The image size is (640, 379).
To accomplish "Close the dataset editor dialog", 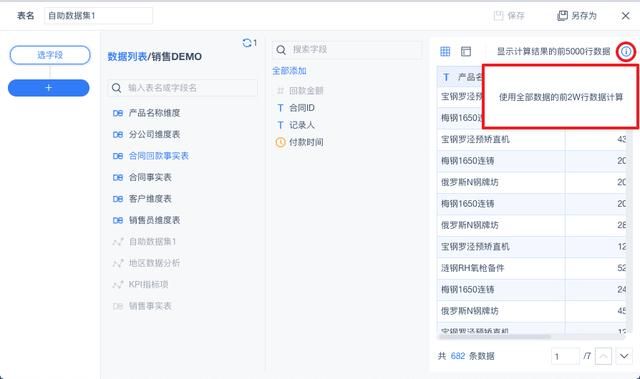I will pyautogui.click(x=625, y=16).
